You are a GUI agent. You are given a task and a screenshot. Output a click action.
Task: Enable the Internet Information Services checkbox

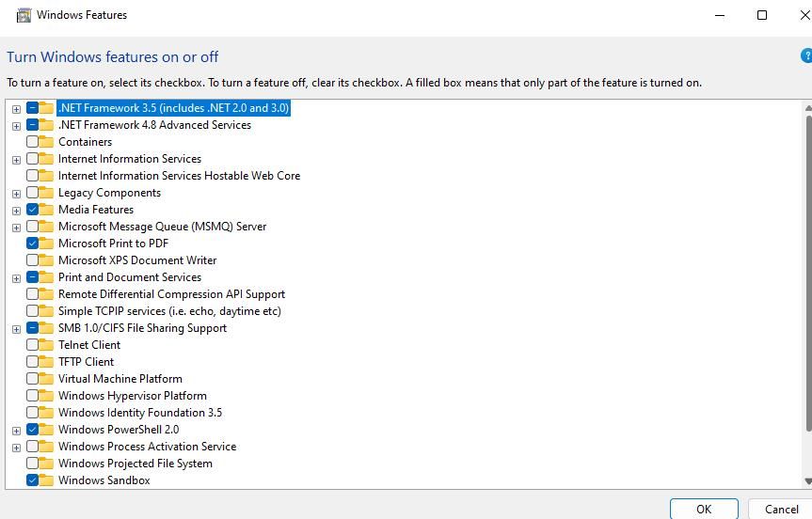click(32, 159)
